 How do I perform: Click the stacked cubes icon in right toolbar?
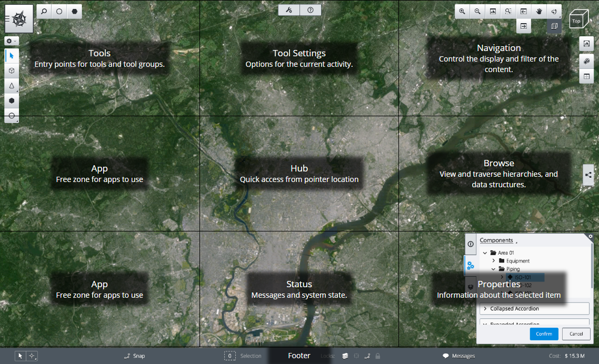click(586, 61)
